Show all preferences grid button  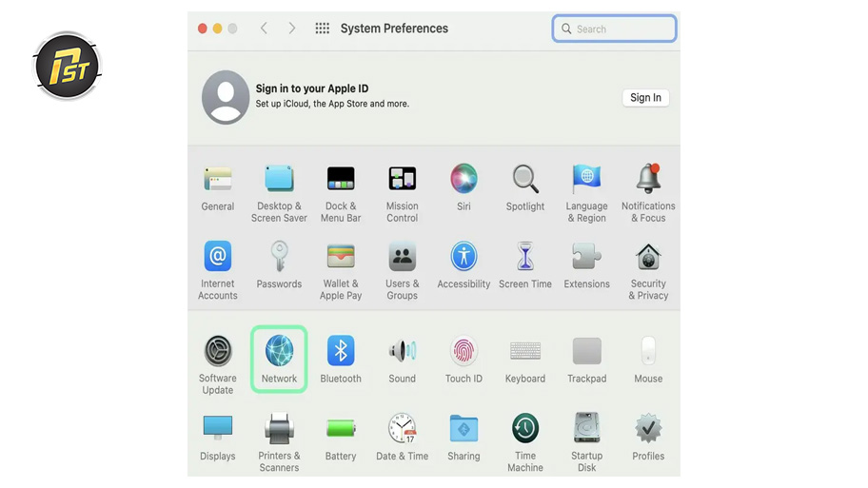[323, 29]
